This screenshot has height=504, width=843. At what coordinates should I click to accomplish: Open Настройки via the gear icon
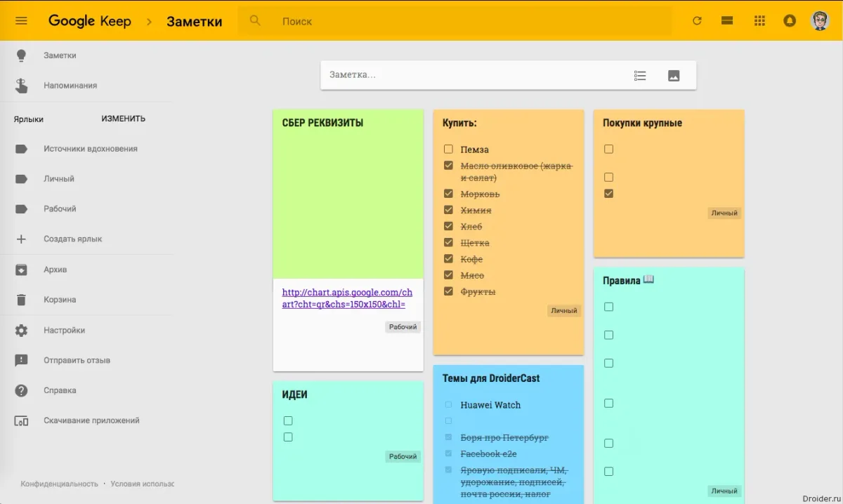[x=21, y=330]
